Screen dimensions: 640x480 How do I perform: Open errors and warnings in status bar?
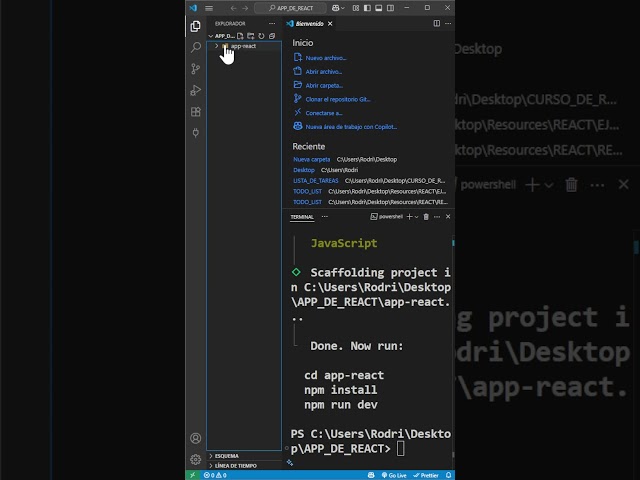(x=215, y=475)
